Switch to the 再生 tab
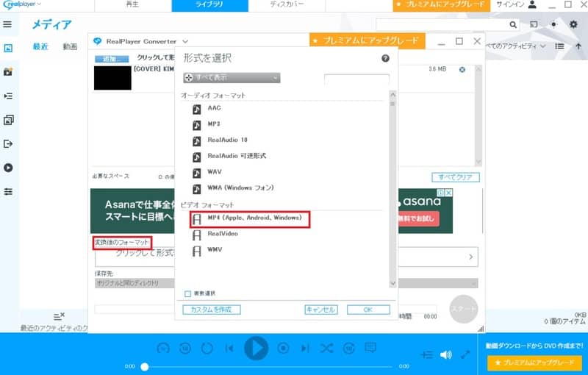This screenshot has height=375, width=588. click(x=132, y=5)
